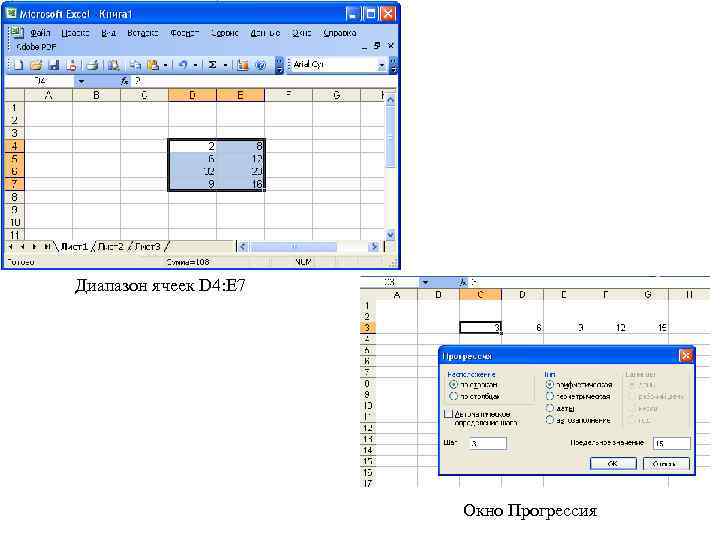This screenshot has width=720, height=540.
Task: Select column D header in Excel window
Action: pos(192,95)
